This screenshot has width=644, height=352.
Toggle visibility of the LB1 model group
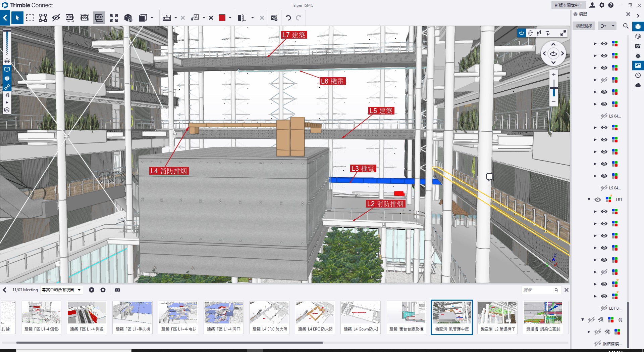598,200
